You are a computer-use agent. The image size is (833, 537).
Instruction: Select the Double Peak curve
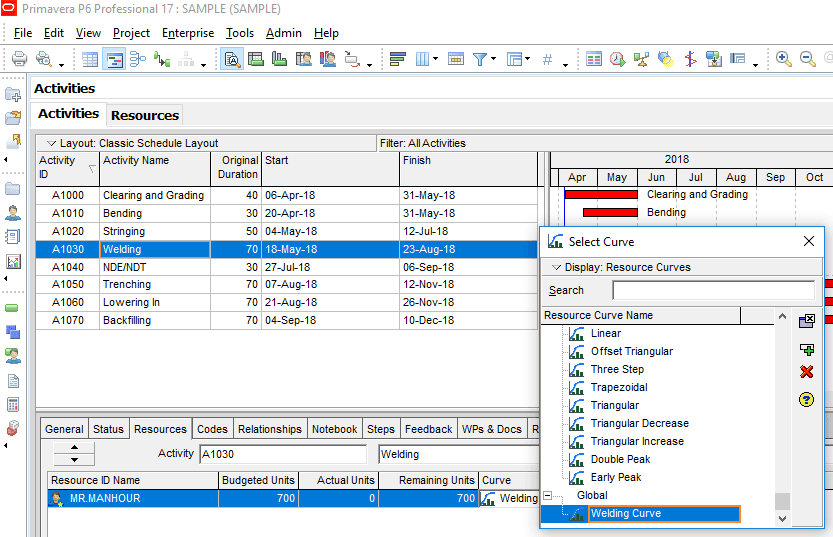[620, 459]
